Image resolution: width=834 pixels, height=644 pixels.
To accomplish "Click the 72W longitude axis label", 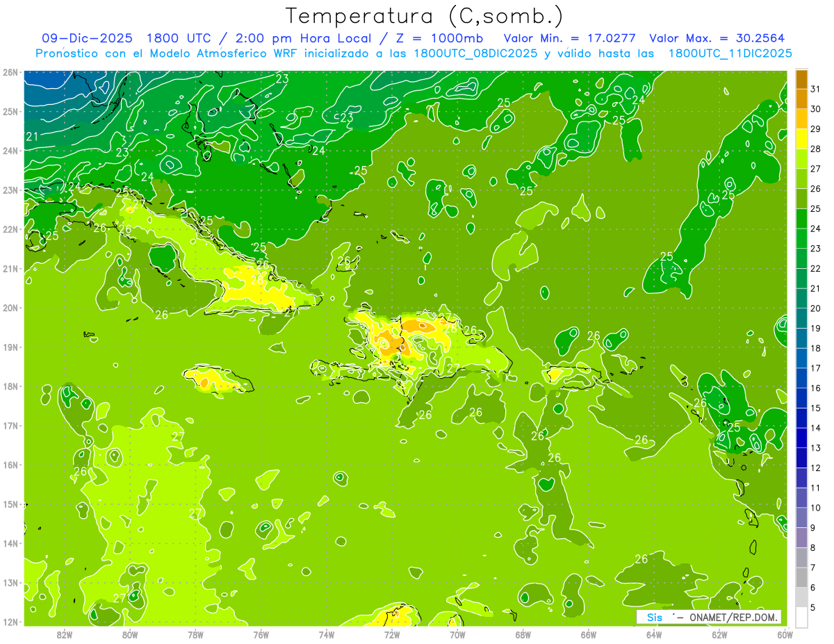I will 392,634.
